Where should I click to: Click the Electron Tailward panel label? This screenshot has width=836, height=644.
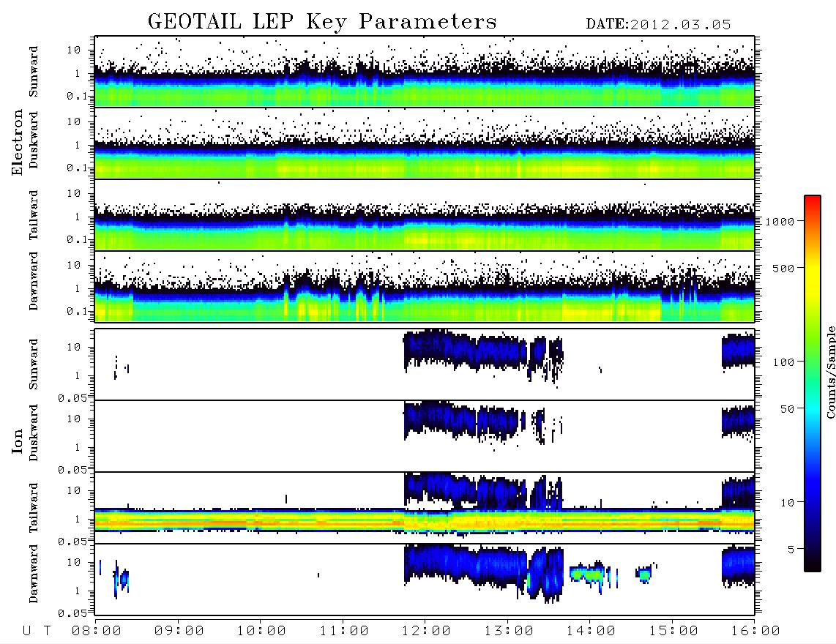click(x=34, y=215)
